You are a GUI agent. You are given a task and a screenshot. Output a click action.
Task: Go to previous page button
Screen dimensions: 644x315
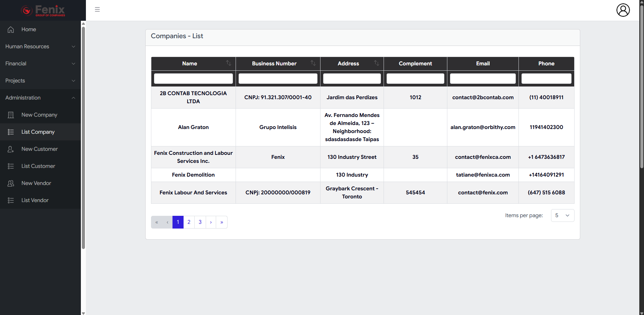pos(167,222)
